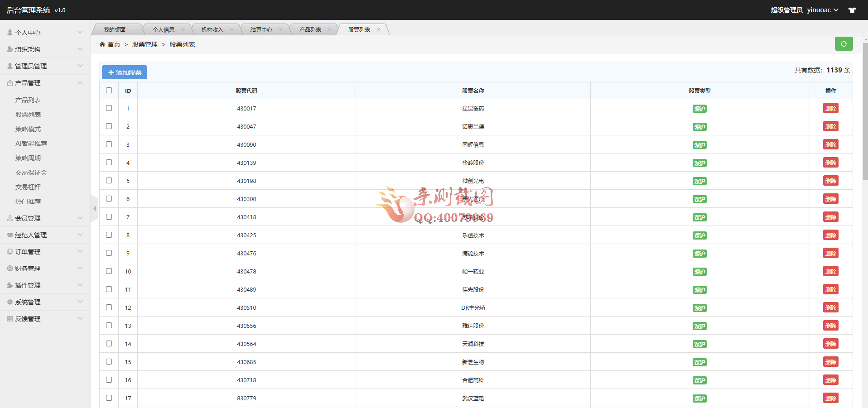The image size is (868, 408).
Task: Close the 机构收入 tab with its X
Action: point(232,30)
